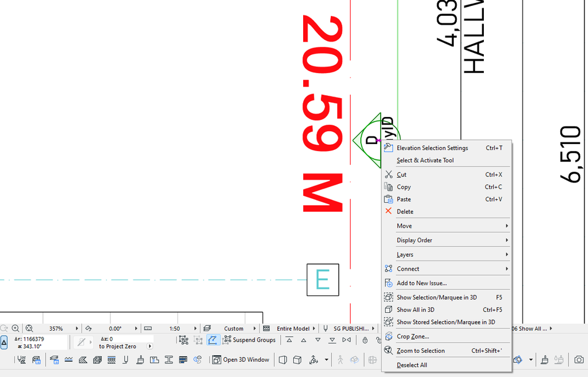The image size is (588, 377).
Task: Delete the selected element via menu
Action: [x=447, y=212]
